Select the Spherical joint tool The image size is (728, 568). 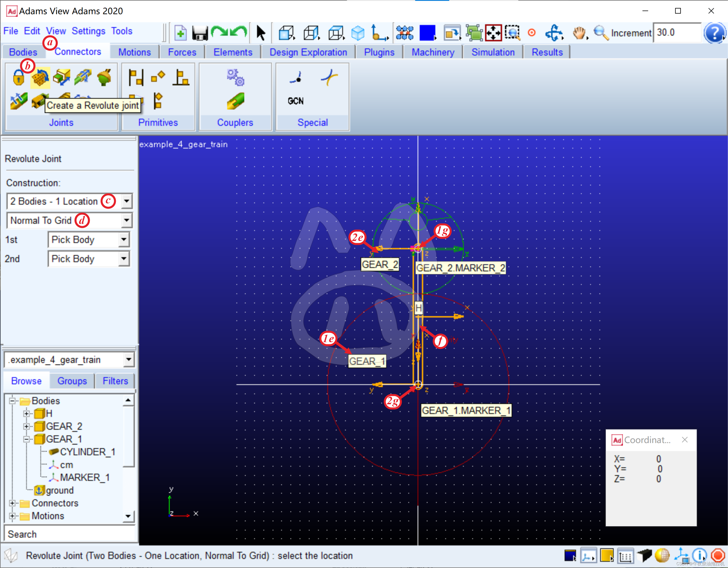click(x=104, y=78)
